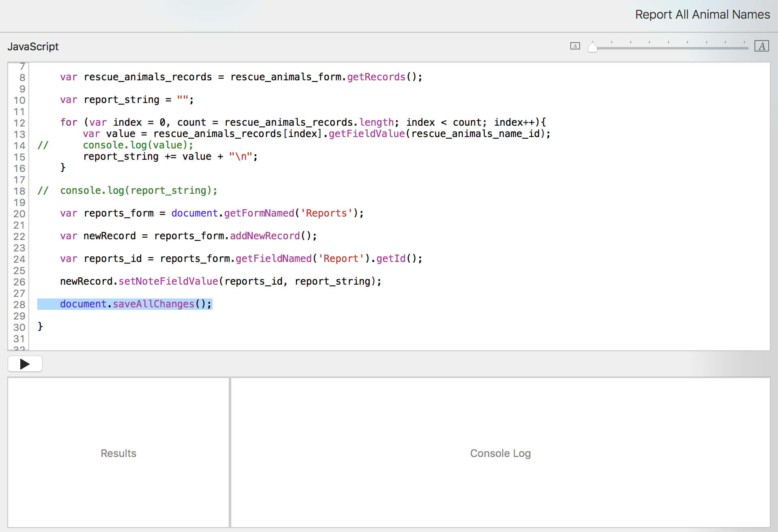Click the font size slider thumb

coord(592,47)
